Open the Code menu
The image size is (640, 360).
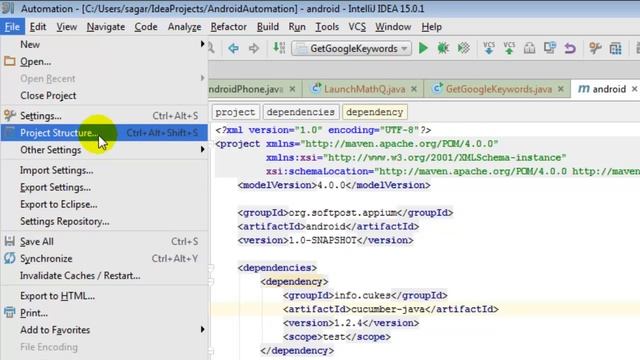[146, 27]
